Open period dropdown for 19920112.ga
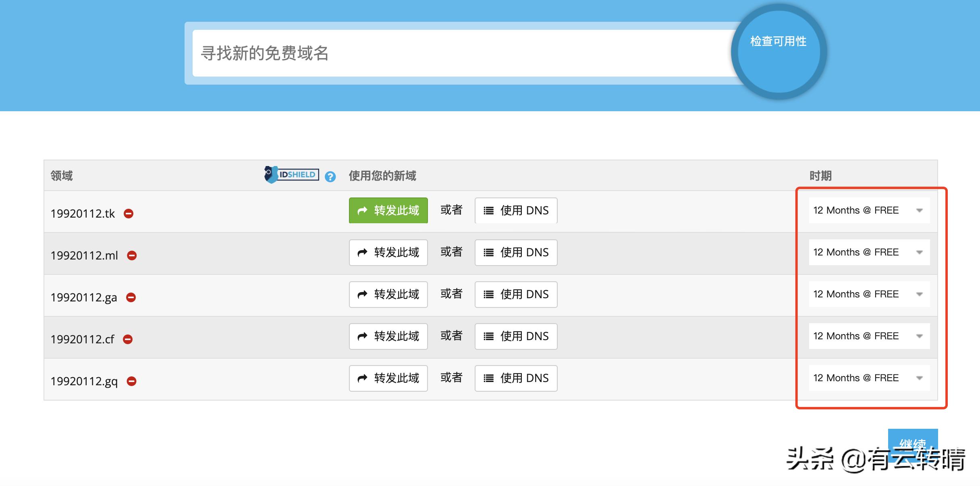 coord(869,294)
